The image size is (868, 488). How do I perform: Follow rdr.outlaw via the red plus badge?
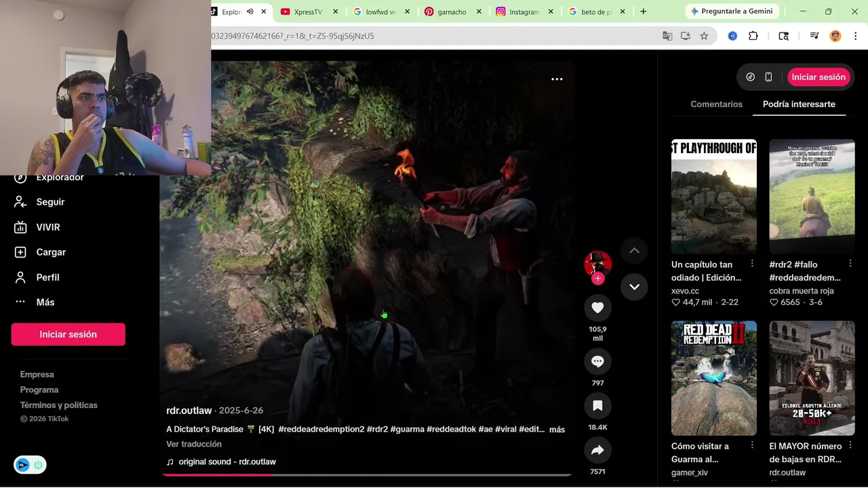pos(597,279)
